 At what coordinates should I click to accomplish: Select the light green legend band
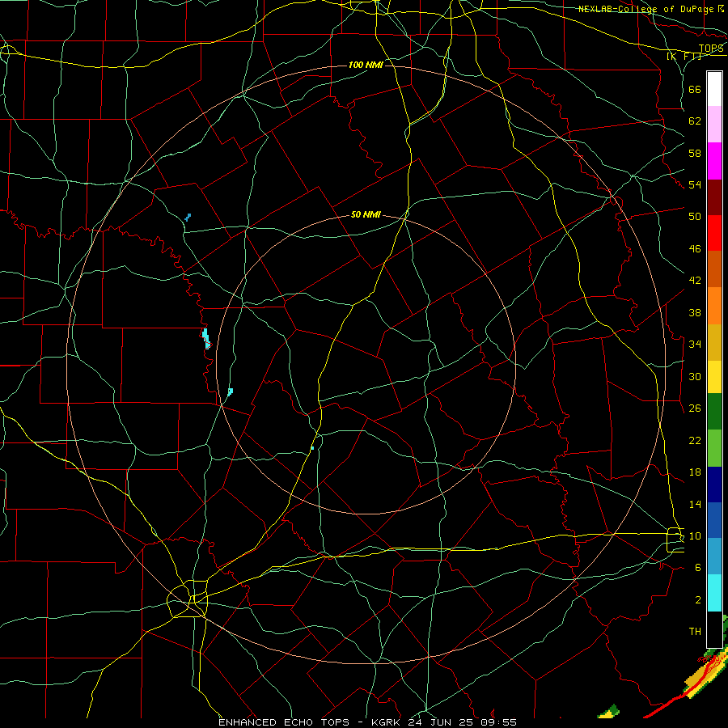(714, 448)
